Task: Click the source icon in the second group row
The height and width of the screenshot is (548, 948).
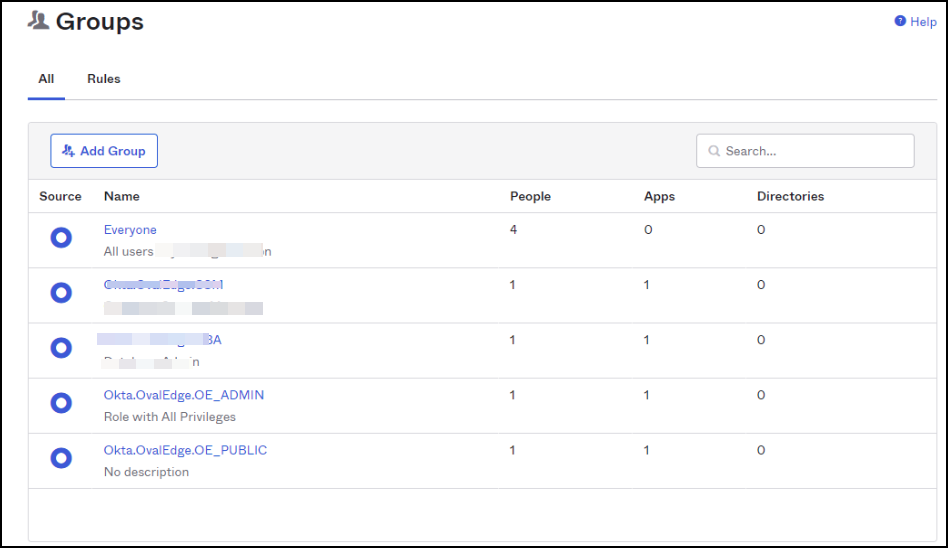Action: click(x=61, y=293)
